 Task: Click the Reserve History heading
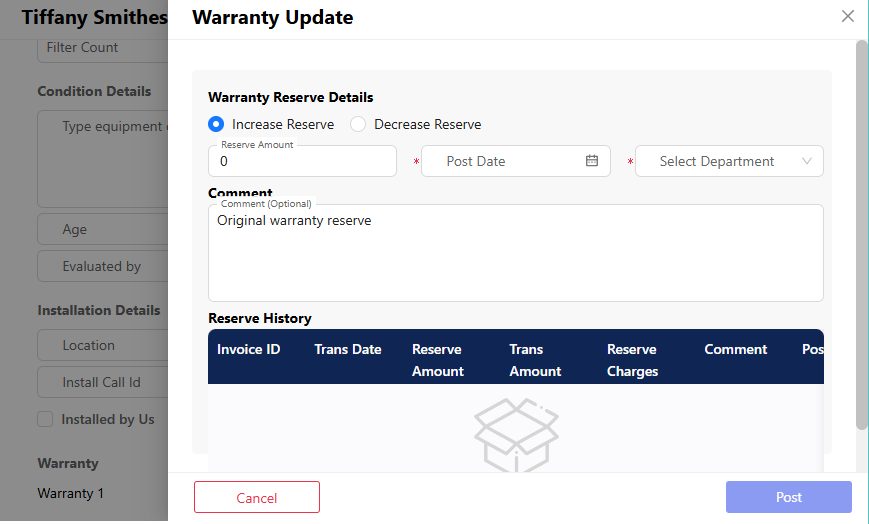tap(260, 318)
